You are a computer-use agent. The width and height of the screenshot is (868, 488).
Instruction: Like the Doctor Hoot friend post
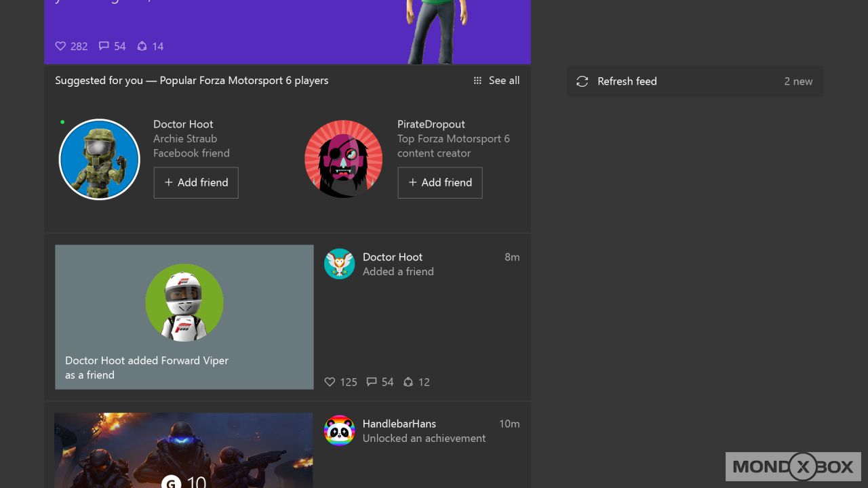pos(330,382)
